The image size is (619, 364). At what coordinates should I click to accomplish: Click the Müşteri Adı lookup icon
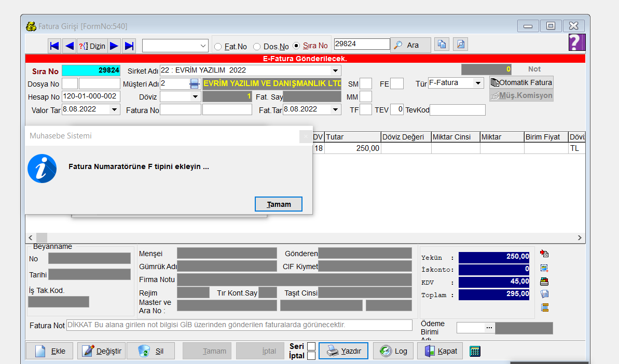tap(195, 83)
